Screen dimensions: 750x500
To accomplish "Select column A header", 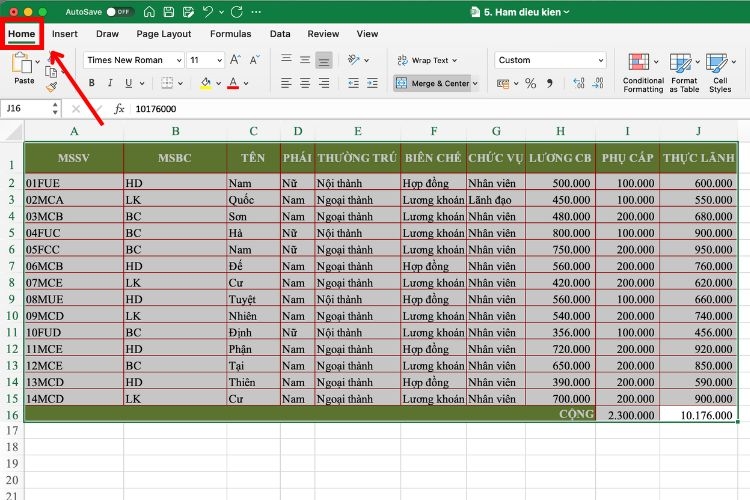I will click(74, 131).
